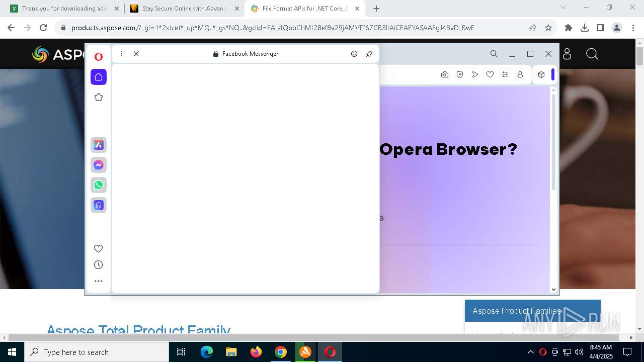The image size is (644, 362).
Task: Open the orange taskbar app icon
Action: [x=305, y=352]
